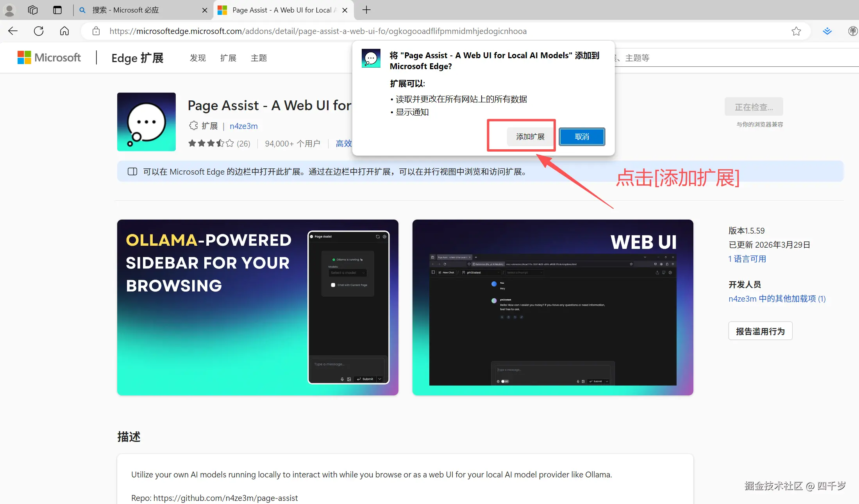Open the 发现 menu item
The height and width of the screenshot is (504, 859).
198,58
